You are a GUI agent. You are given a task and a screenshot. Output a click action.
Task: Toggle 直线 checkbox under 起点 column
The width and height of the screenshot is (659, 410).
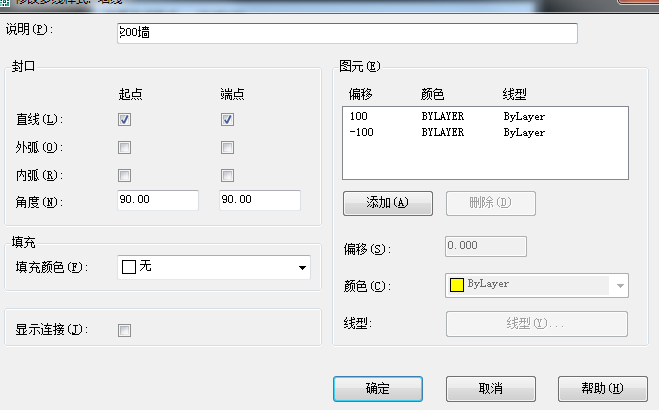click(x=125, y=120)
